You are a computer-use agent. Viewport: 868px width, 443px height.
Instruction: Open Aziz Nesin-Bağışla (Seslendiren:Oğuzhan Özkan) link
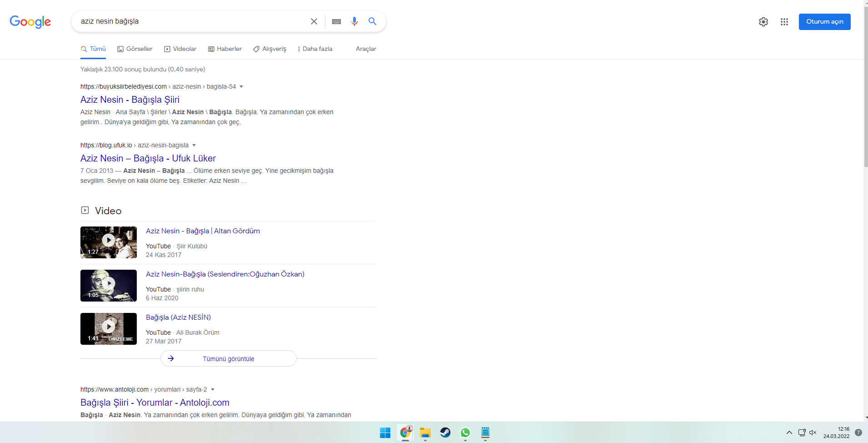(x=225, y=274)
